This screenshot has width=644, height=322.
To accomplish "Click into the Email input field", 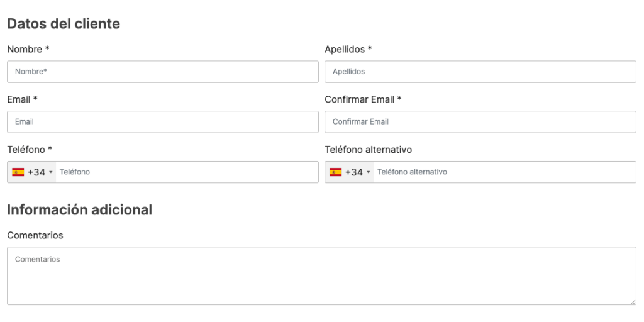I will tap(163, 122).
